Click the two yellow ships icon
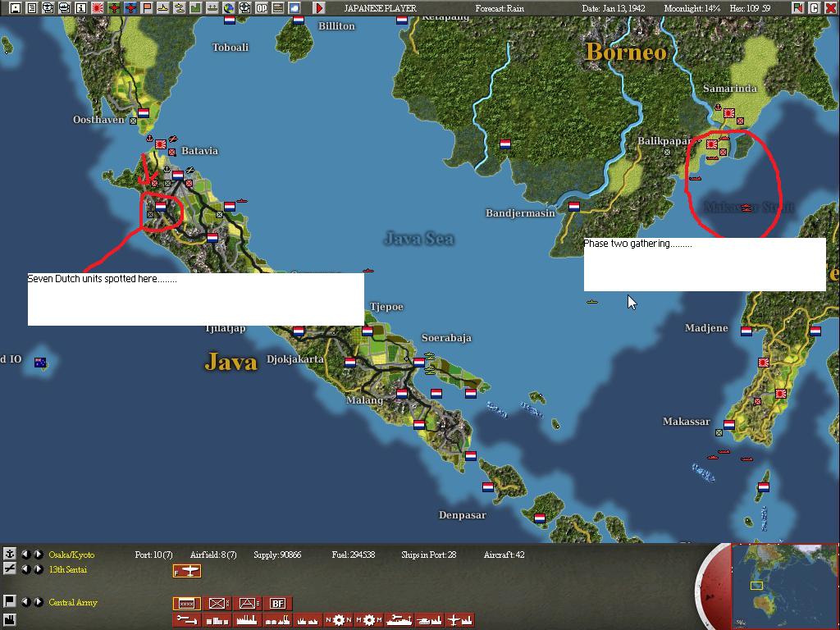The height and width of the screenshot is (630, 840). pos(180,8)
